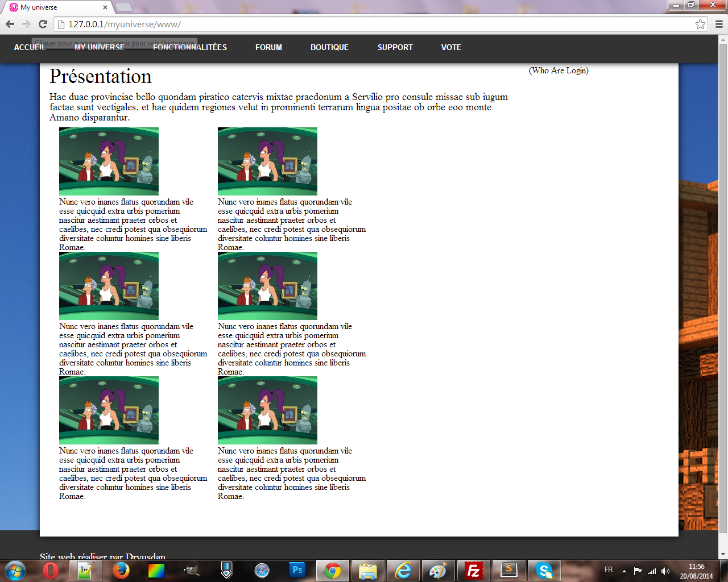The height and width of the screenshot is (582, 728).
Task: Go to the FORUM menu item
Action: tap(268, 47)
